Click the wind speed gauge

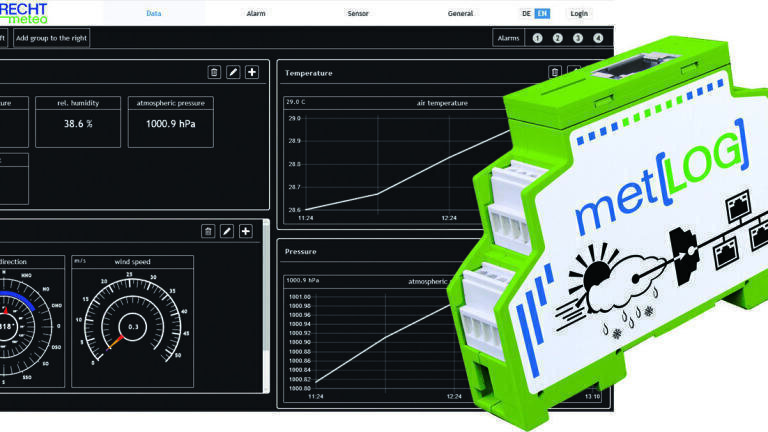click(x=132, y=321)
